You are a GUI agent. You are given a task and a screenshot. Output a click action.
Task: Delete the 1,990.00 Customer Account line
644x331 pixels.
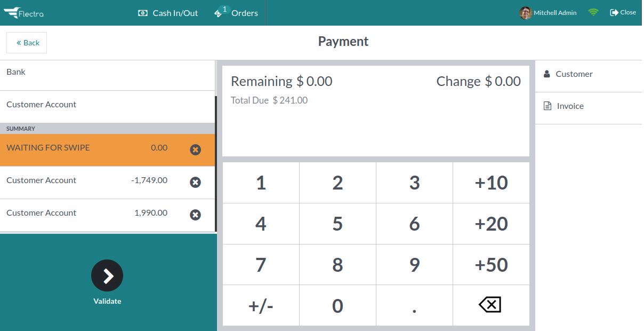coord(196,215)
